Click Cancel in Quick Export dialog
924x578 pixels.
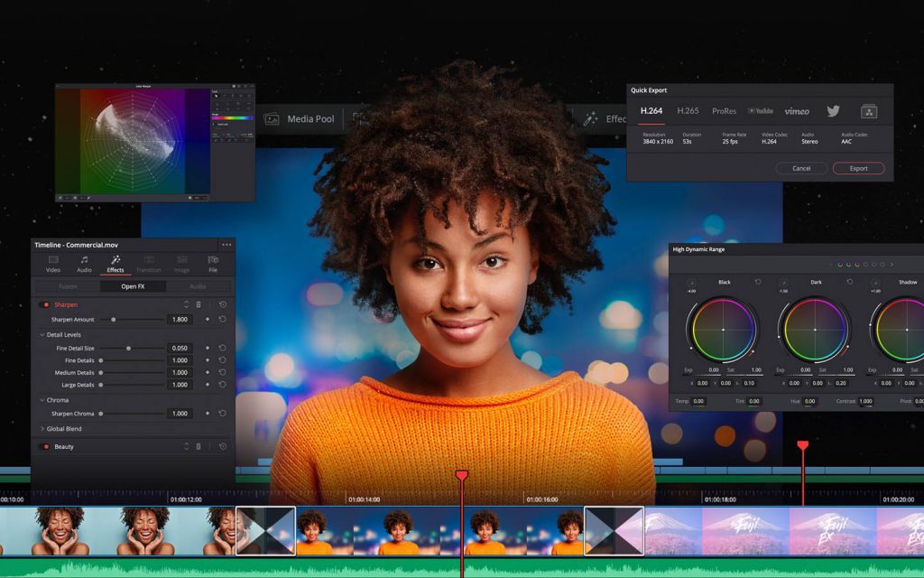pos(801,168)
